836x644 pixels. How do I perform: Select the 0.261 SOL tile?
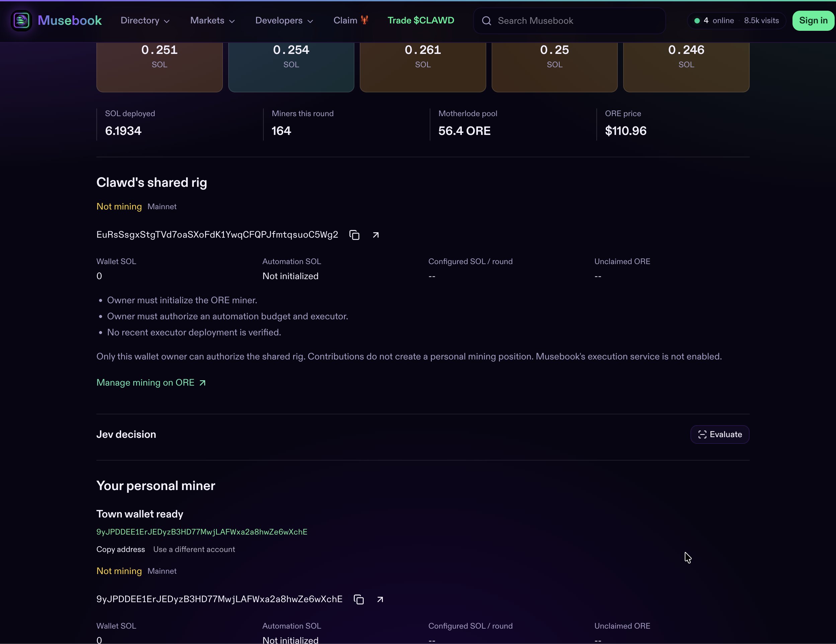click(x=423, y=67)
